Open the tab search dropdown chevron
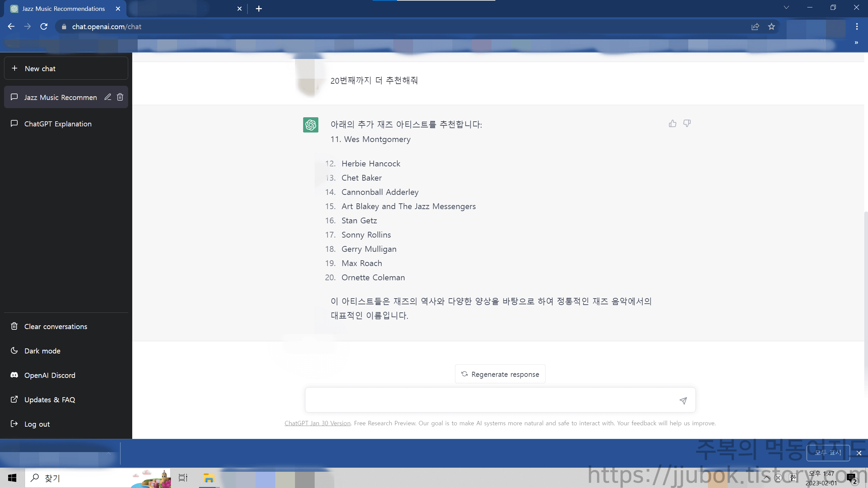The image size is (868, 488). (786, 7)
